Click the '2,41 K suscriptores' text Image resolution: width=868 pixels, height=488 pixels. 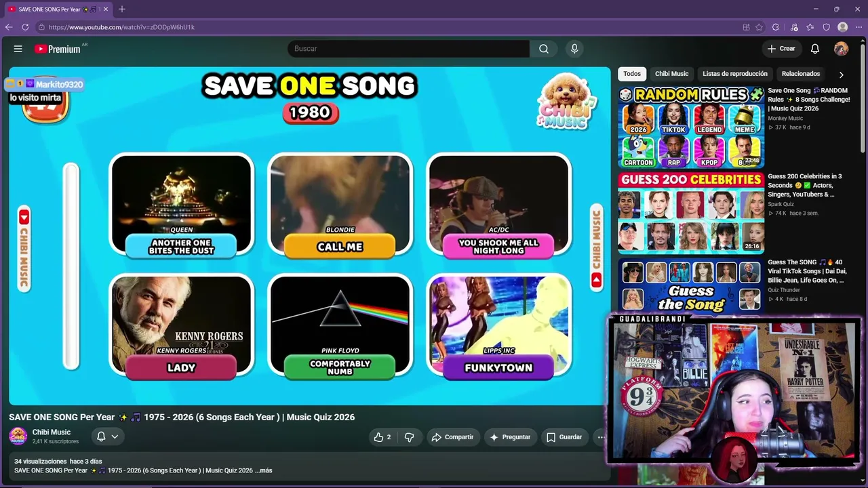click(56, 442)
